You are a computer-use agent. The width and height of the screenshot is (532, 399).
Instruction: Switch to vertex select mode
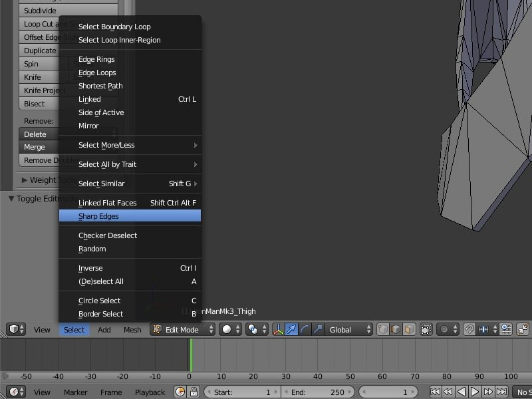tap(383, 329)
